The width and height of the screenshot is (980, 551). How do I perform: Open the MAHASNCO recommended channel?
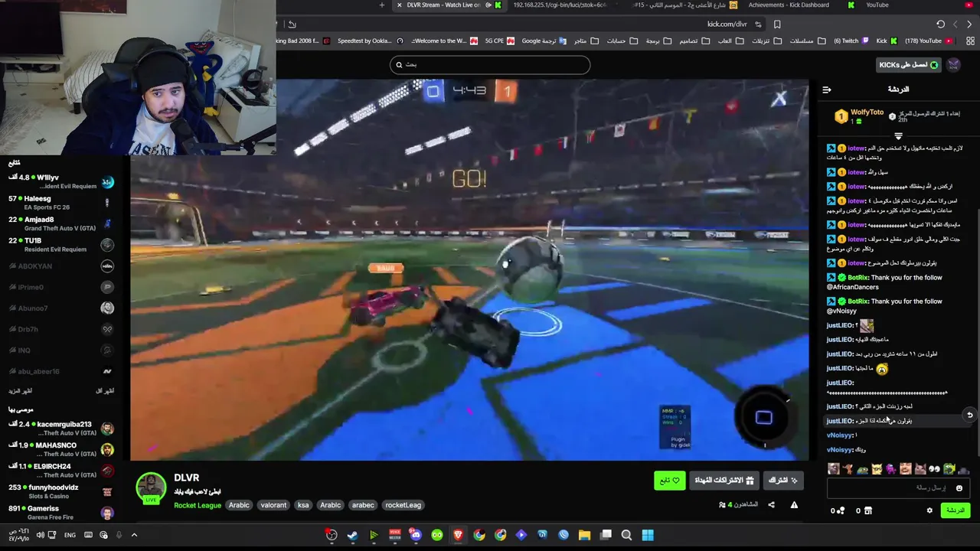point(61,449)
